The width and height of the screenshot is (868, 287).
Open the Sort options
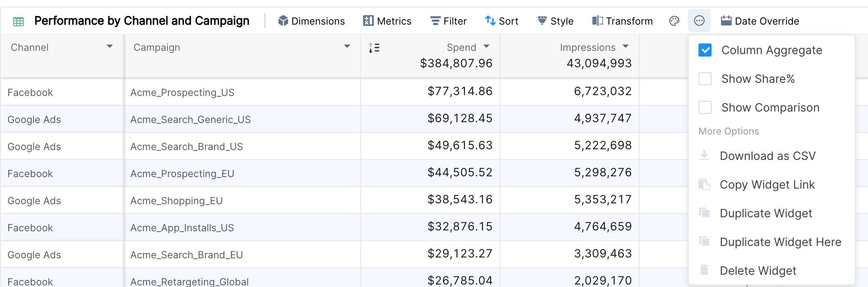pos(502,21)
